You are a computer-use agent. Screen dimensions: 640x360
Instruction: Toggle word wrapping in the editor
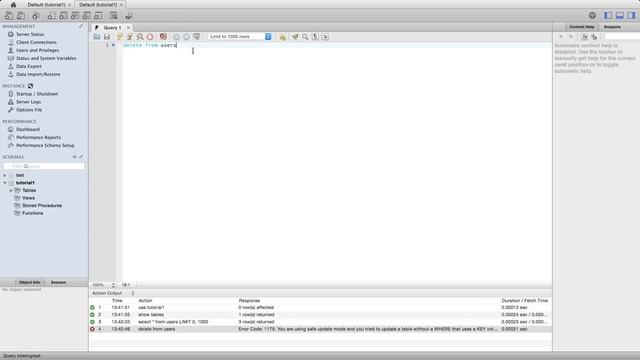(325, 37)
